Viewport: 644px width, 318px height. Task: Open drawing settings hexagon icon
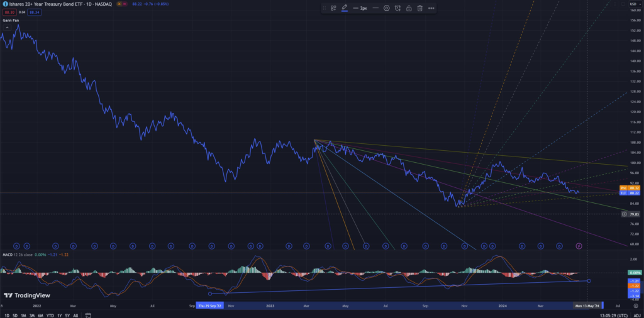click(387, 8)
